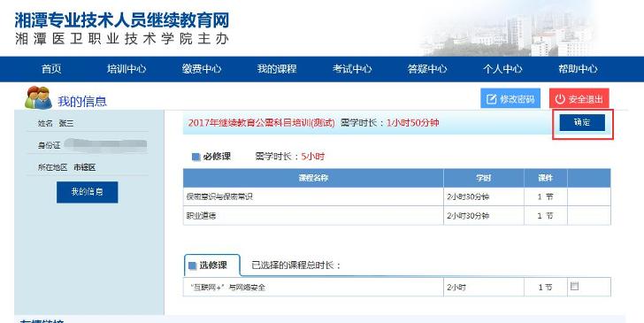Click region value 市辖区
644x323 pixels.
click(x=85, y=167)
